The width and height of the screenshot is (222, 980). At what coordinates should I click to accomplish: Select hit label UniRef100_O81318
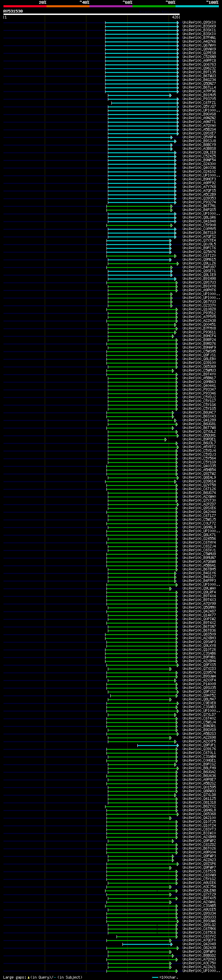(x=199, y=803)
